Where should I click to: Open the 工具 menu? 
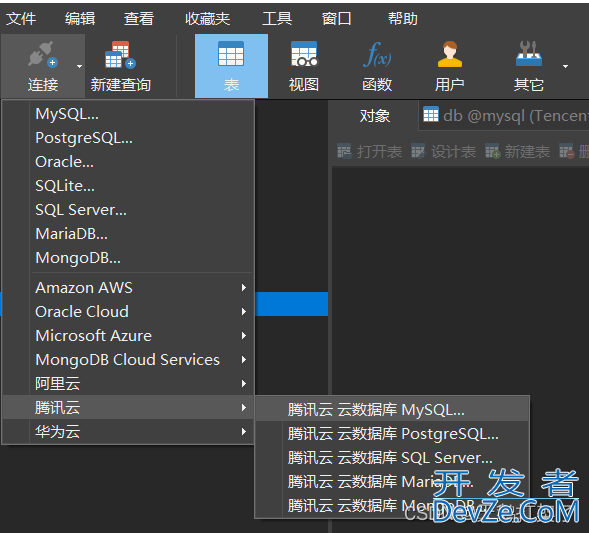[277, 18]
